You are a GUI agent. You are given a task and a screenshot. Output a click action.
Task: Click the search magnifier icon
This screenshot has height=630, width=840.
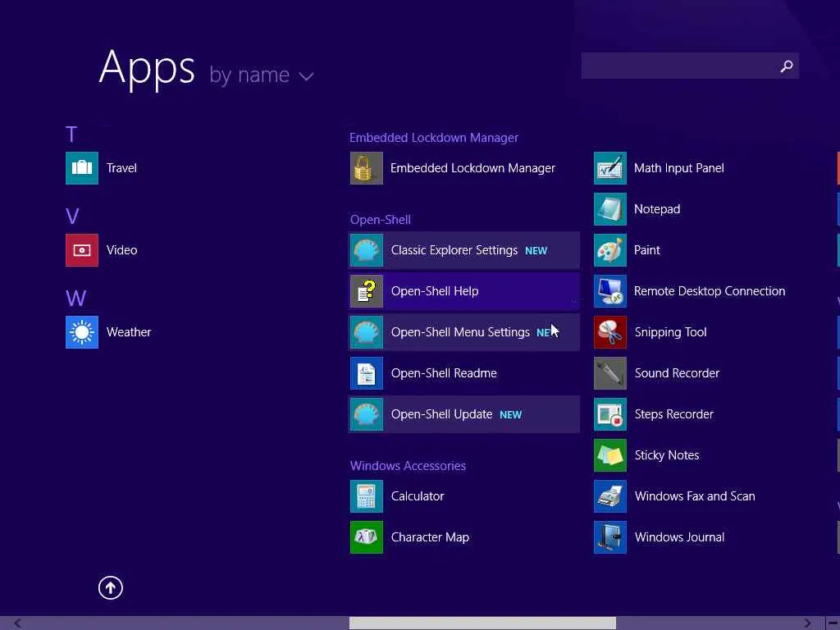point(787,66)
